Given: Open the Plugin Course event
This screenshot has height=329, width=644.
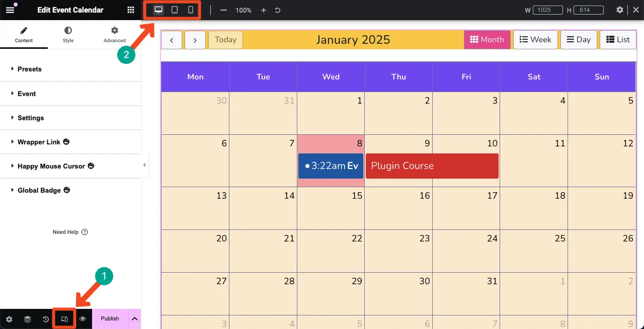Looking at the screenshot, I should (x=432, y=166).
